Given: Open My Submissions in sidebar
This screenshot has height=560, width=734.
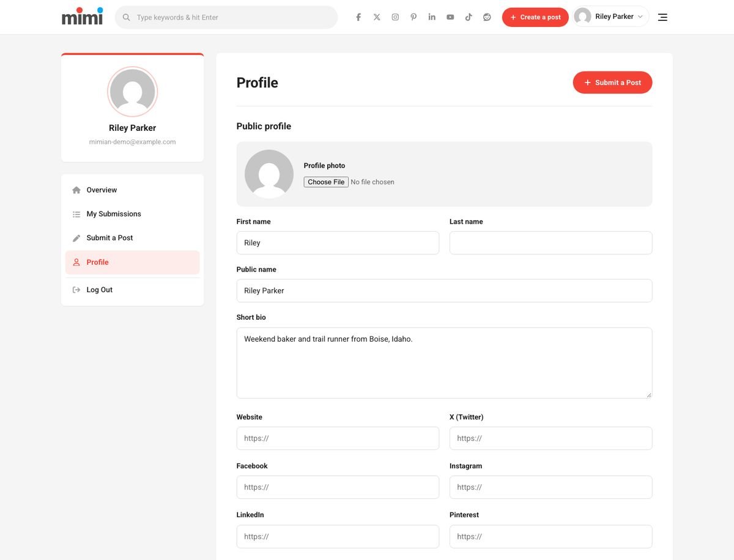Looking at the screenshot, I should tap(133, 214).
